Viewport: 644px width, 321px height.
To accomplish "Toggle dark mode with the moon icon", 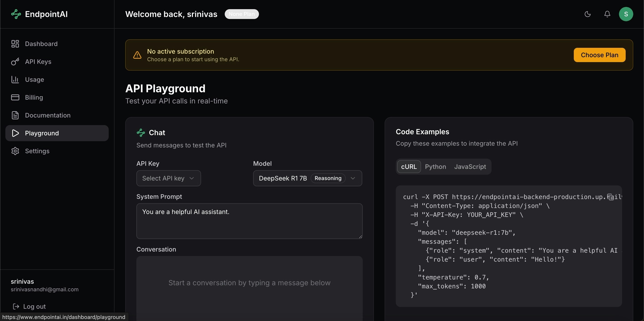I will [587, 14].
